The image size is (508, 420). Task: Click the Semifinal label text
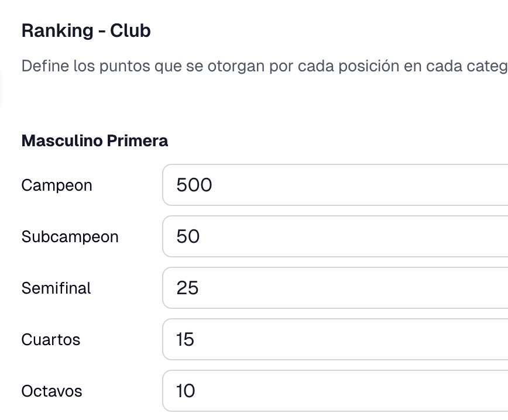coord(56,288)
